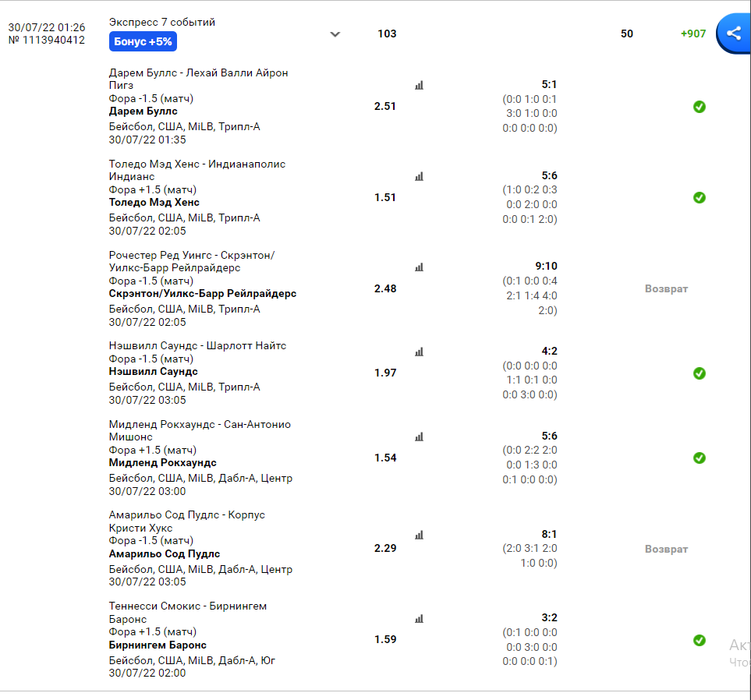Click bold selection Амарильо Сод Пудлс
The image size is (751, 700).
pyautogui.click(x=165, y=554)
